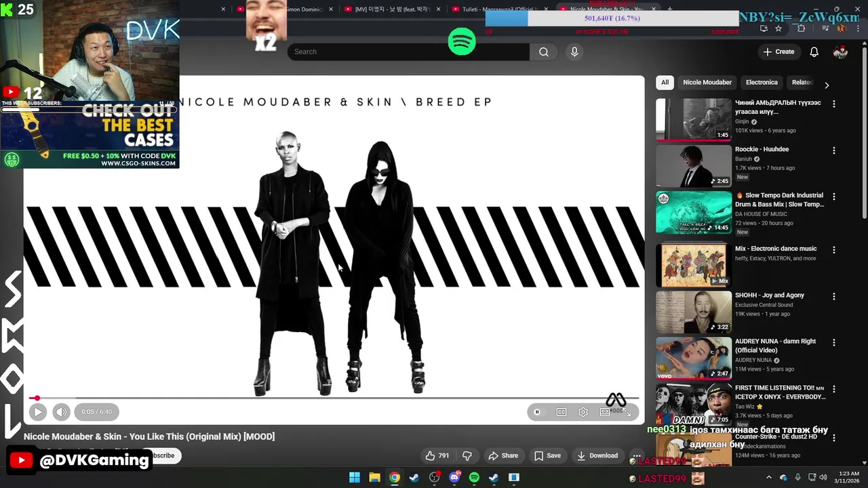
Task: Open options for FIRST TIME LISTENING TO video
Action: [834, 389]
